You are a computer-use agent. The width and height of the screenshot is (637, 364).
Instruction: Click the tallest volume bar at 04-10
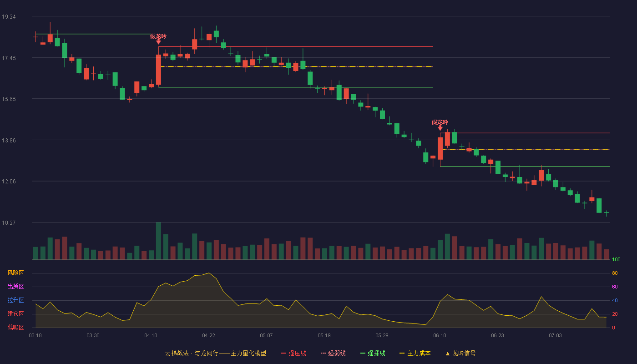(x=158, y=241)
